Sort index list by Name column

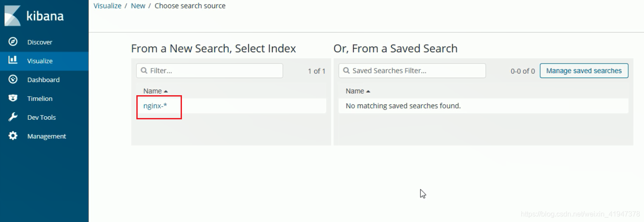coord(155,91)
